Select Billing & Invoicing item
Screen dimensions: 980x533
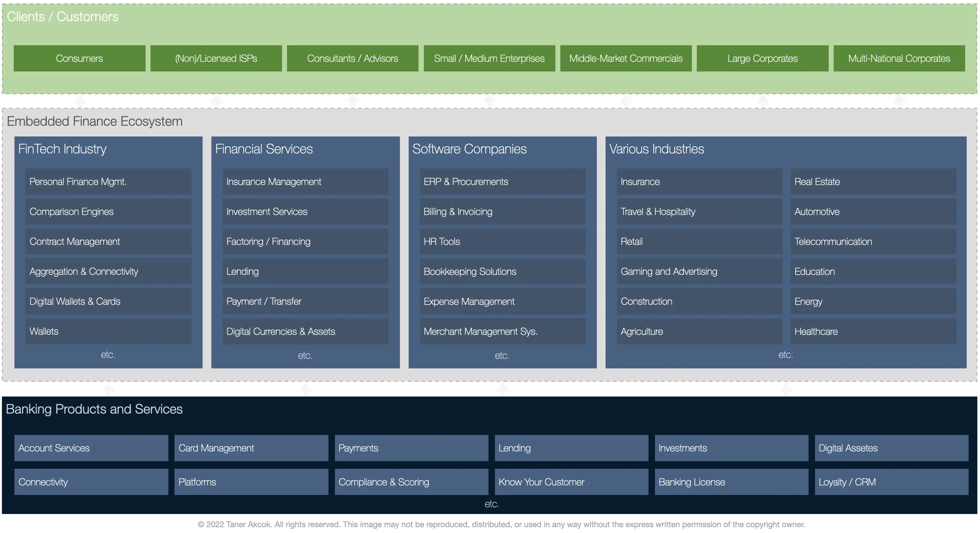pyautogui.click(x=503, y=211)
